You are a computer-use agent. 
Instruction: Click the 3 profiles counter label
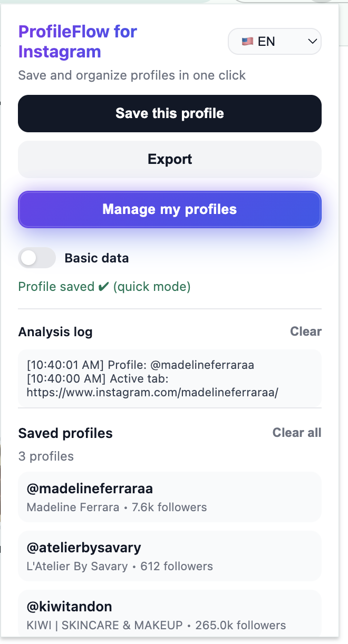(46, 456)
